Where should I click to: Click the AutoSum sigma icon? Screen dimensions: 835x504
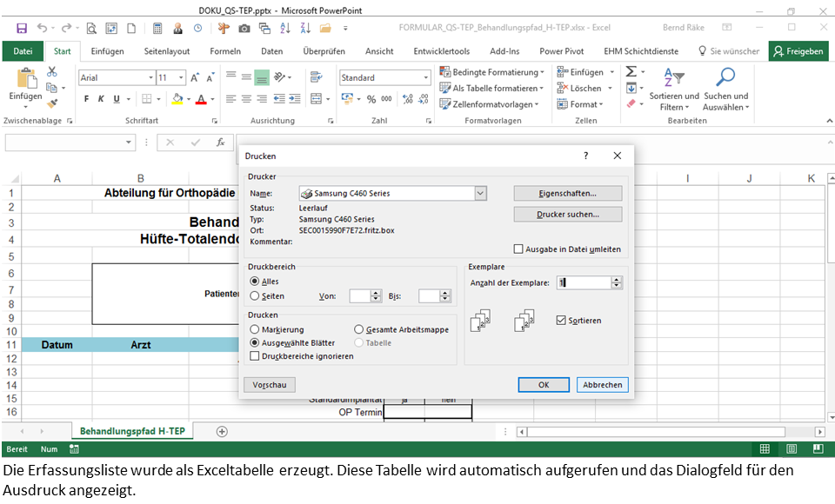point(631,72)
